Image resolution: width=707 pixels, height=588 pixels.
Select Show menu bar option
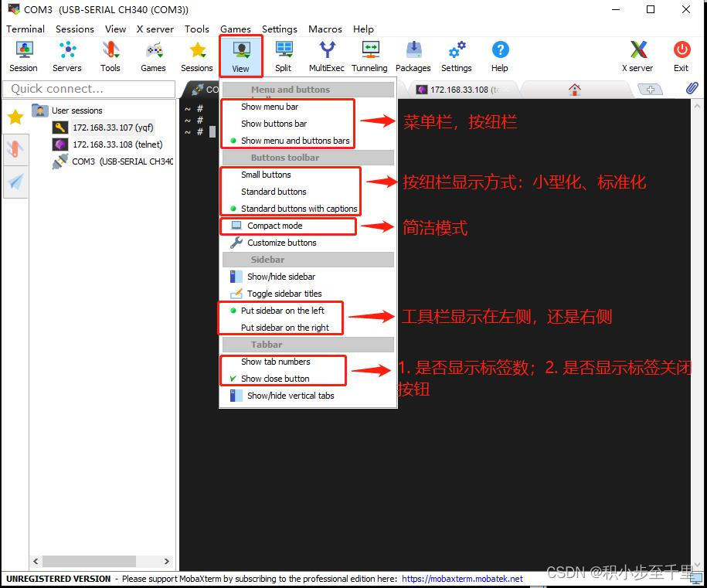(270, 107)
